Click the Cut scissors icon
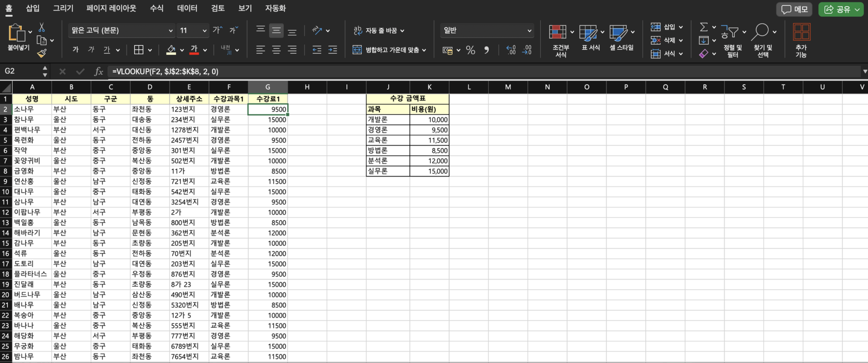 coord(41,27)
